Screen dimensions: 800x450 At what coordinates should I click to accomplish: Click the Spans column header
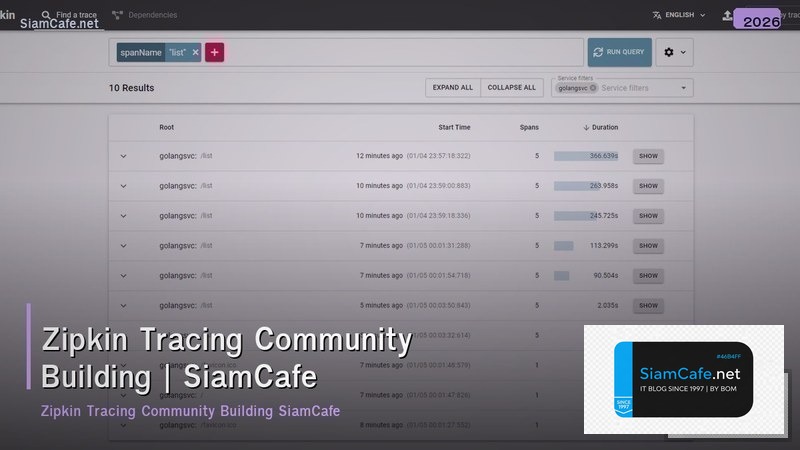click(x=529, y=127)
